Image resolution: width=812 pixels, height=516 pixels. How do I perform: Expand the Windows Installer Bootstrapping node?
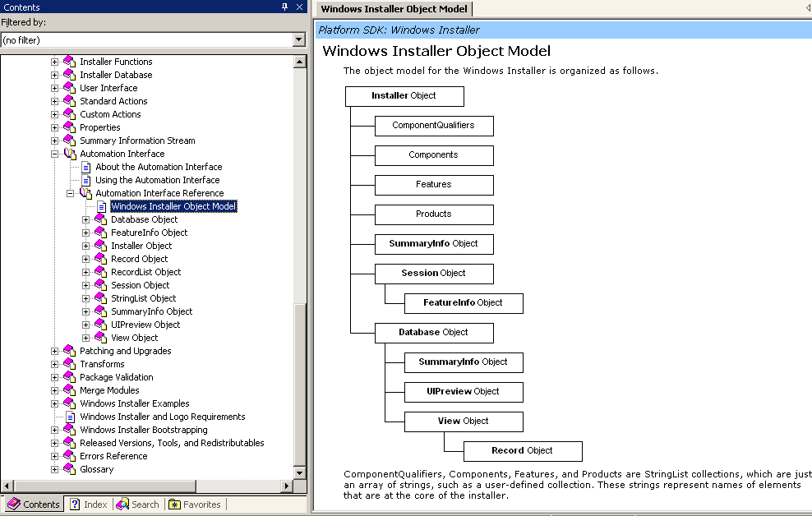(x=54, y=430)
